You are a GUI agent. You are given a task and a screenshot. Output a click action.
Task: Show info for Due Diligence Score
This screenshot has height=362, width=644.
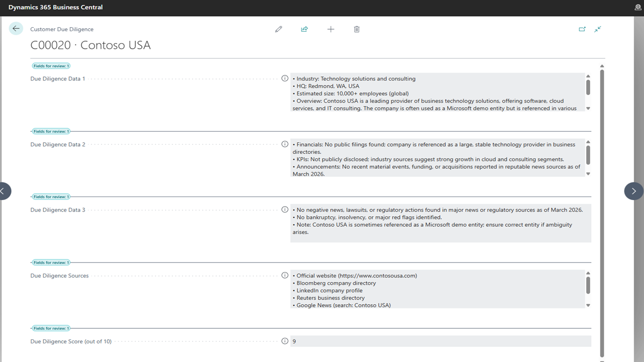[x=285, y=341]
